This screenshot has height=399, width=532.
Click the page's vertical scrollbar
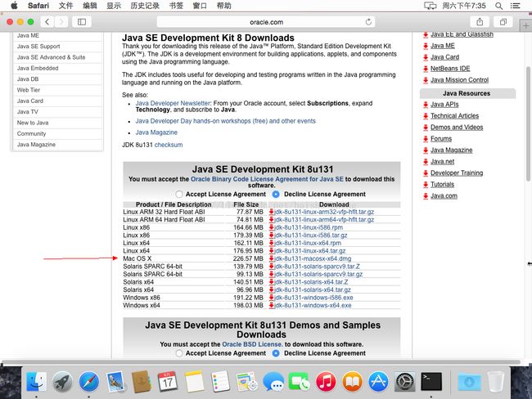tap(528, 123)
